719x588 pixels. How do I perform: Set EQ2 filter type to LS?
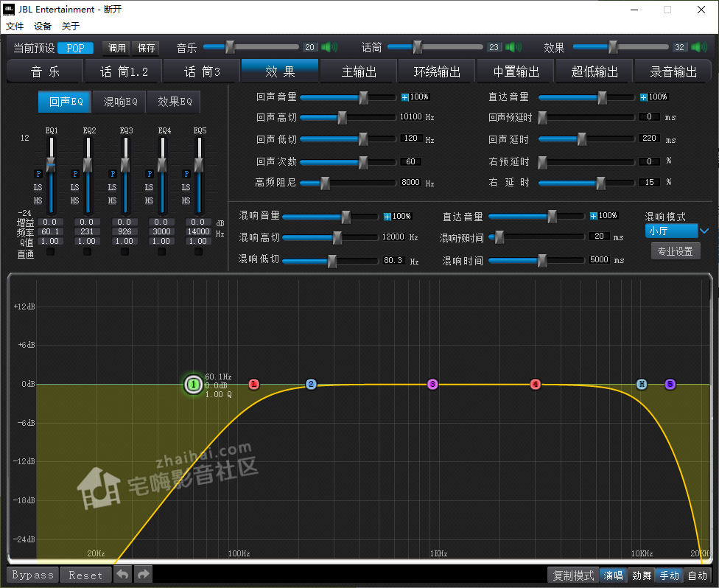pos(74,187)
